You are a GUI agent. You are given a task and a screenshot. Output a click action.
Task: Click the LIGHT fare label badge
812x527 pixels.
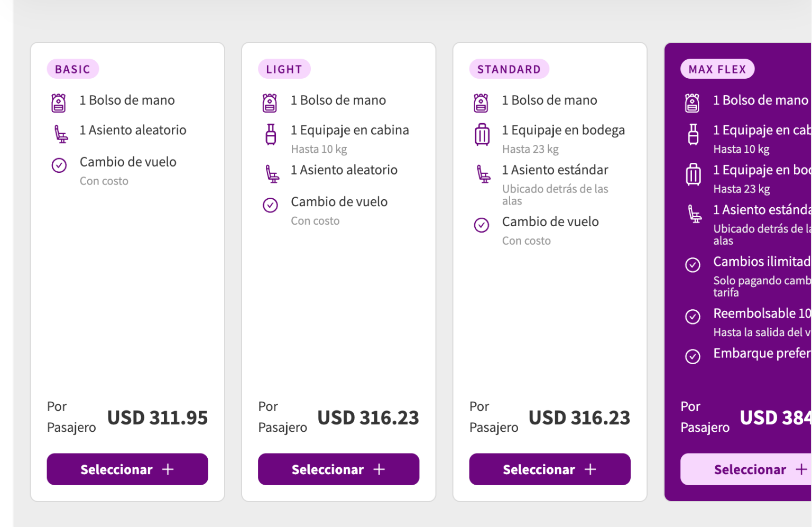284,69
